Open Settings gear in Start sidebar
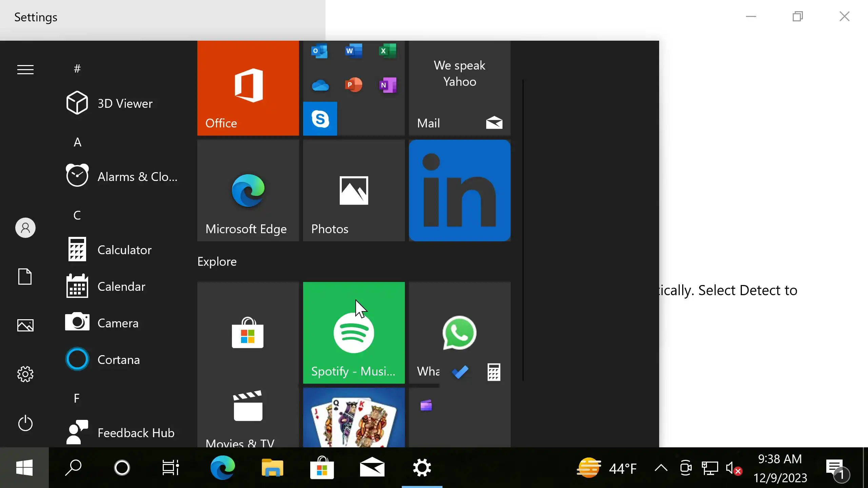868x488 pixels. (25, 374)
